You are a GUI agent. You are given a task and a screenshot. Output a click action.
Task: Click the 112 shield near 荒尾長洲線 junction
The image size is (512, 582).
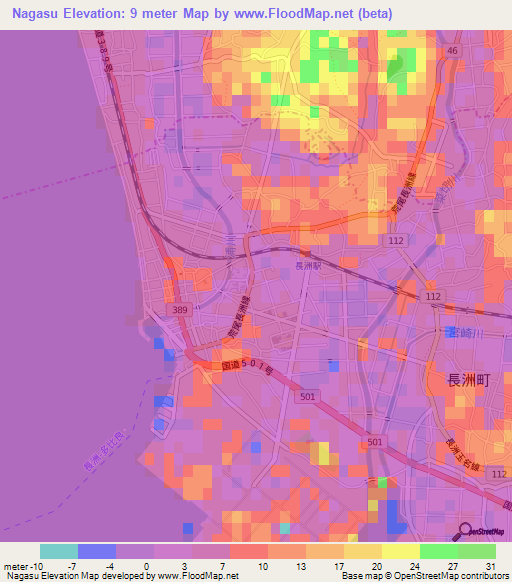(x=395, y=241)
